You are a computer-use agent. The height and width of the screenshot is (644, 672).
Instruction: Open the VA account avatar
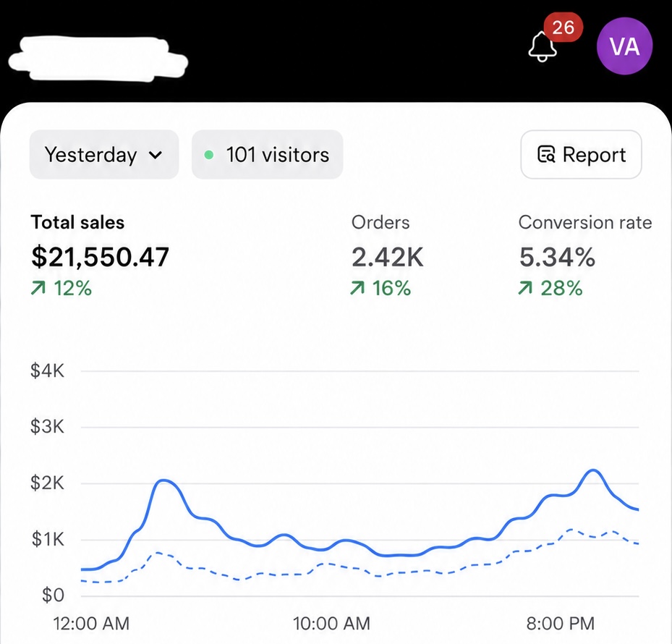(x=624, y=46)
